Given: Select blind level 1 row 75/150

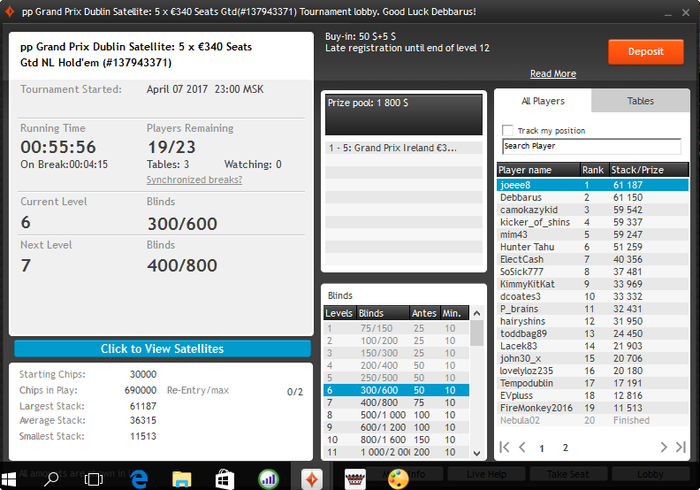Looking at the screenshot, I should (396, 328).
